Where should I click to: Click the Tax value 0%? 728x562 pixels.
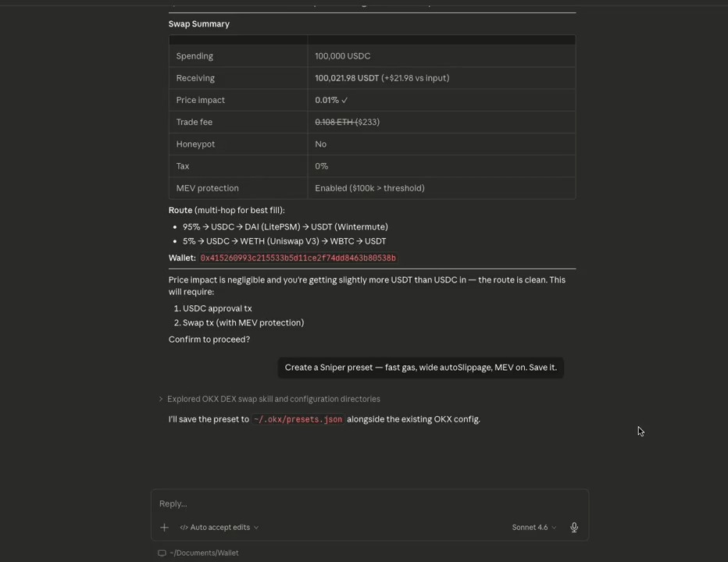tap(321, 166)
